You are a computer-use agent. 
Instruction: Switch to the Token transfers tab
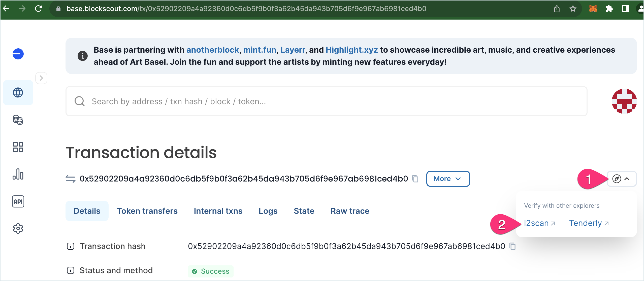tap(147, 211)
